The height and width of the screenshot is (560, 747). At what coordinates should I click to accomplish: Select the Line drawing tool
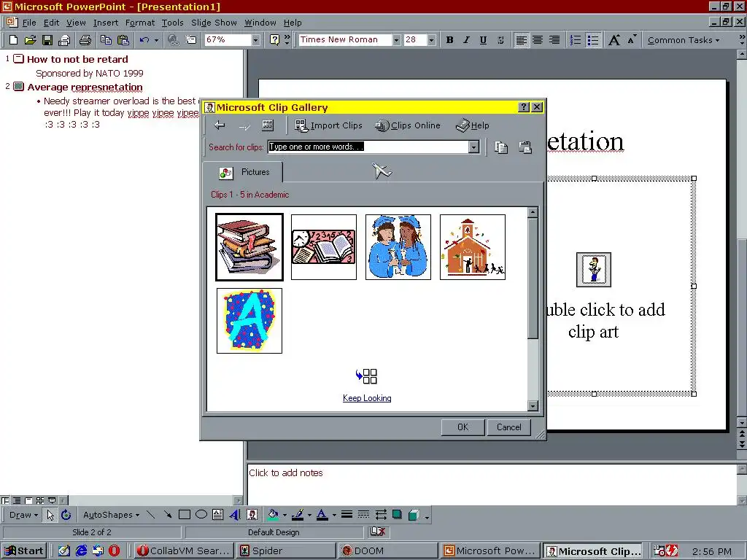pos(150,515)
